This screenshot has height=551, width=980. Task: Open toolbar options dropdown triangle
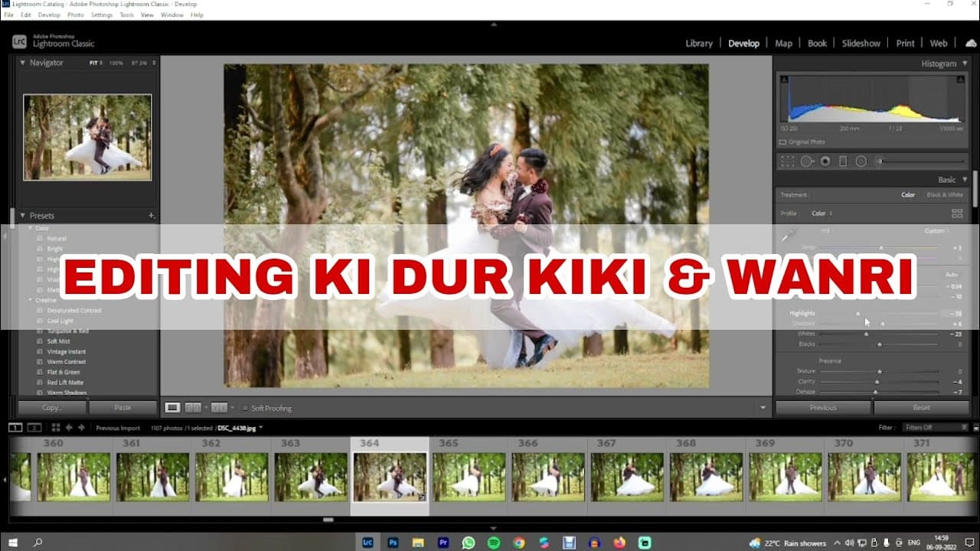click(763, 408)
